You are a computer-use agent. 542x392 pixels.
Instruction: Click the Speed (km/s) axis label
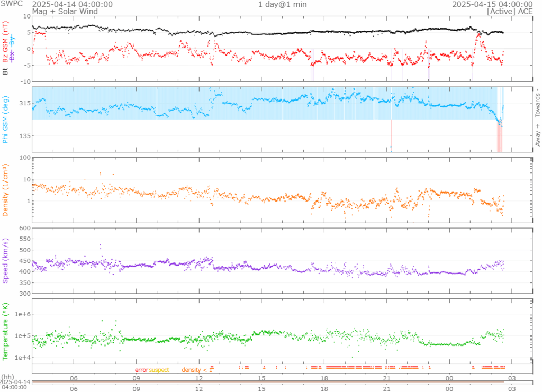5,260
